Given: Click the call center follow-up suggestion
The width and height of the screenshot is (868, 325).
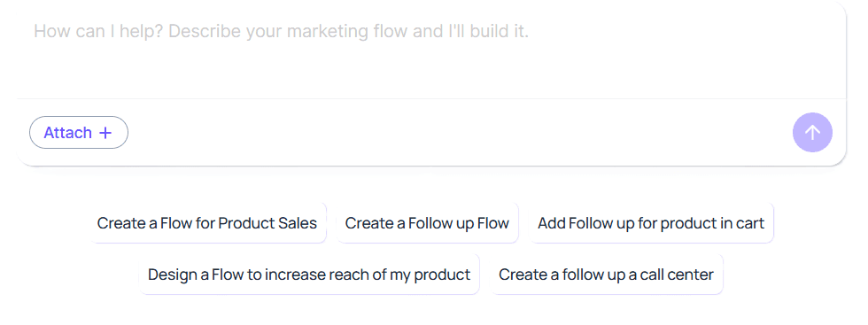Looking at the screenshot, I should click(607, 274).
